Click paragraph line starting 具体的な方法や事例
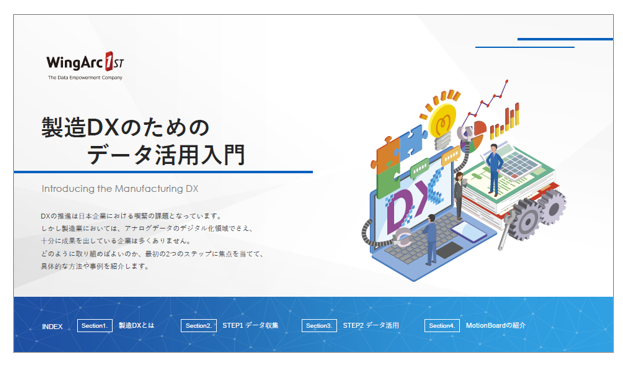 tap(95, 266)
